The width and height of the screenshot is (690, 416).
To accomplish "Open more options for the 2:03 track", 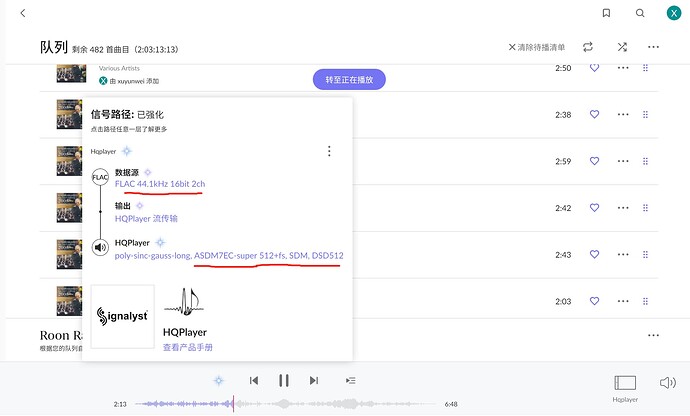I will tap(623, 301).
